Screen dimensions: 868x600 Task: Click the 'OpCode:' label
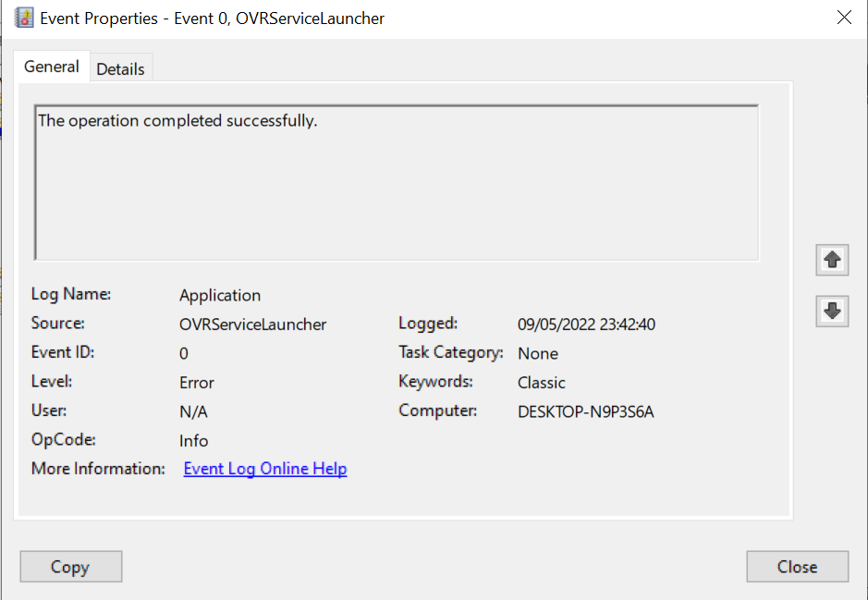point(63,440)
